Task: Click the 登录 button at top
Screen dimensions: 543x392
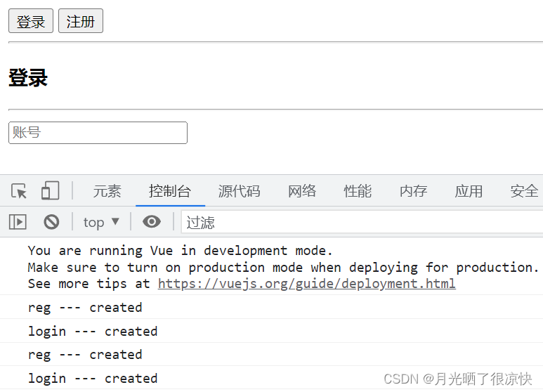Action: (31, 21)
